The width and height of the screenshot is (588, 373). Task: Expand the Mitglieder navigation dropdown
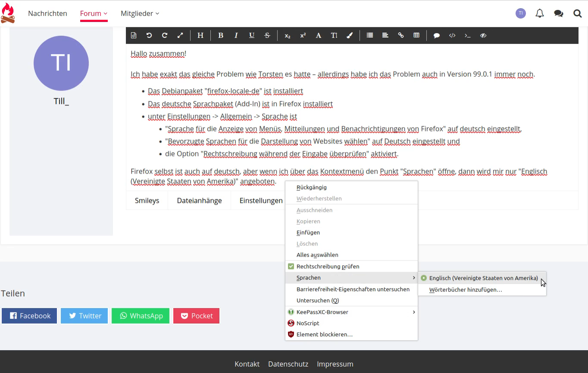coord(140,13)
